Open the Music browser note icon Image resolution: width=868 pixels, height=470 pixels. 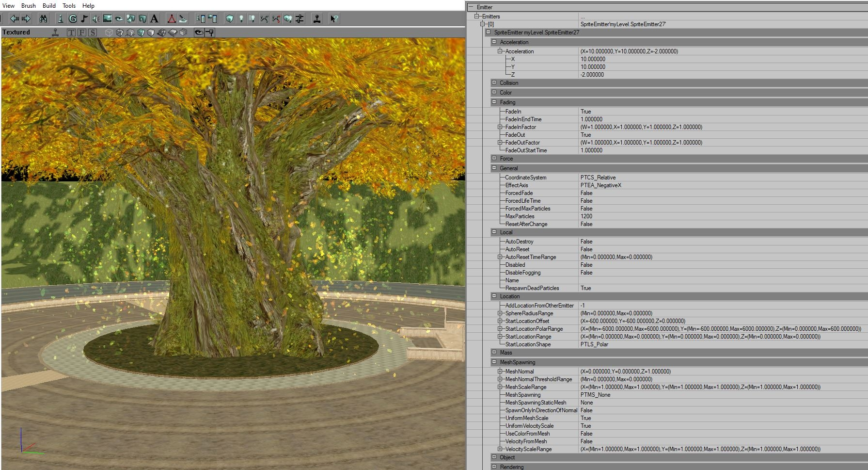click(84, 19)
